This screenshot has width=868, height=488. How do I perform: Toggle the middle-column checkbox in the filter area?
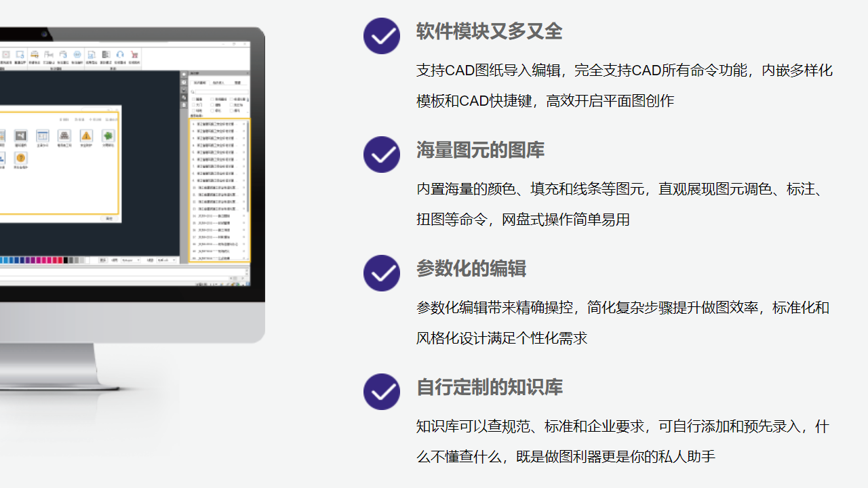point(212,105)
